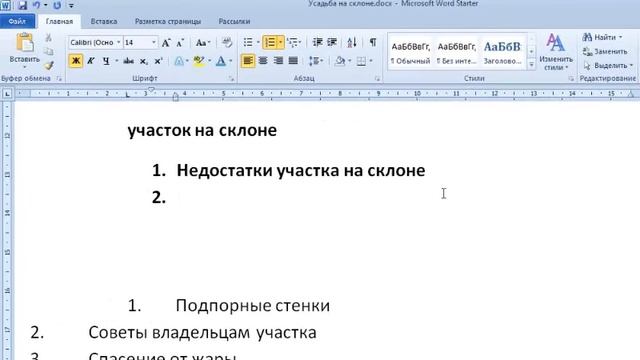Toggle underline (Ч) formatting
The height and width of the screenshot is (360, 640).
coord(106,61)
